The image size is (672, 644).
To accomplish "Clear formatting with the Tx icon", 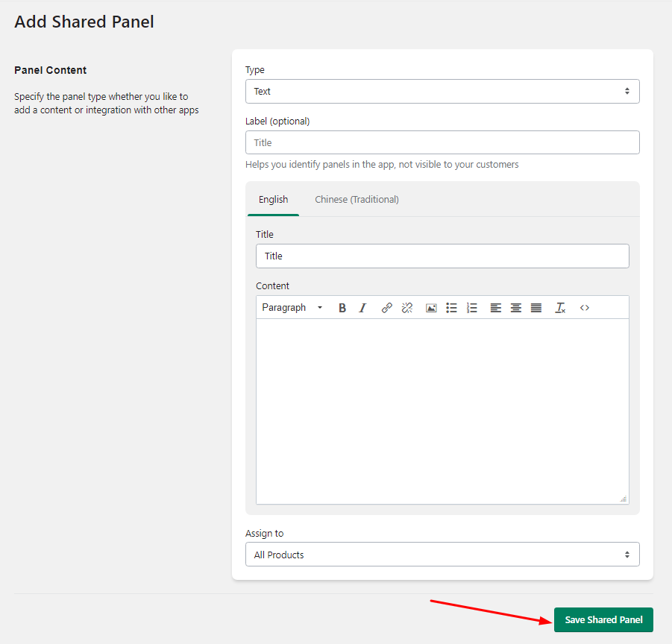I will [x=560, y=308].
